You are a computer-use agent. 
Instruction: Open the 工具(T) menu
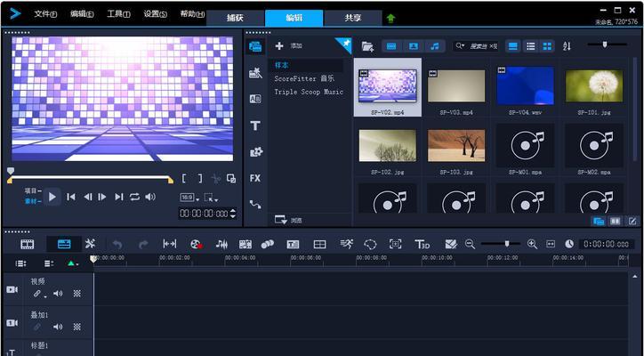[118, 14]
